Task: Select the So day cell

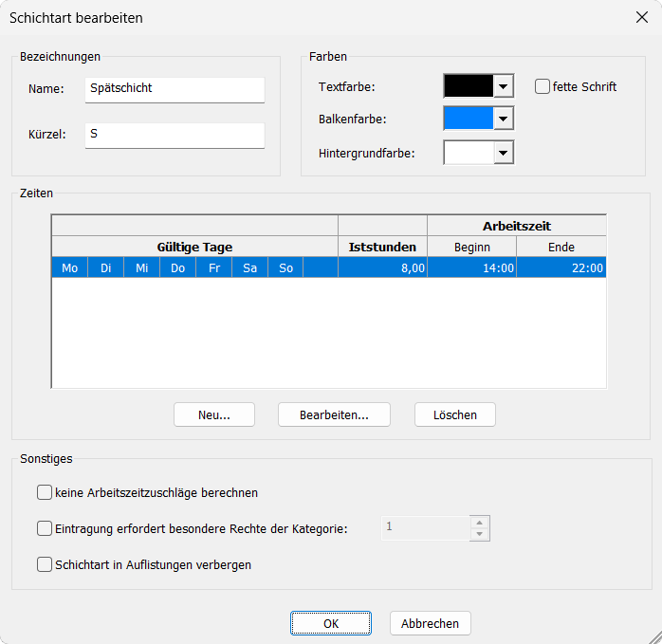Action: point(285,267)
